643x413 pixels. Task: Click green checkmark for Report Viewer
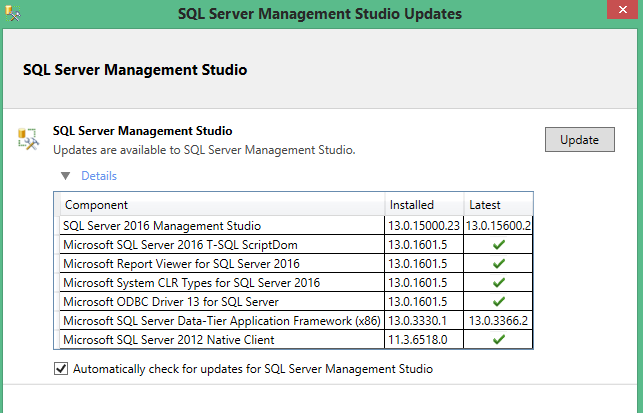(x=499, y=264)
